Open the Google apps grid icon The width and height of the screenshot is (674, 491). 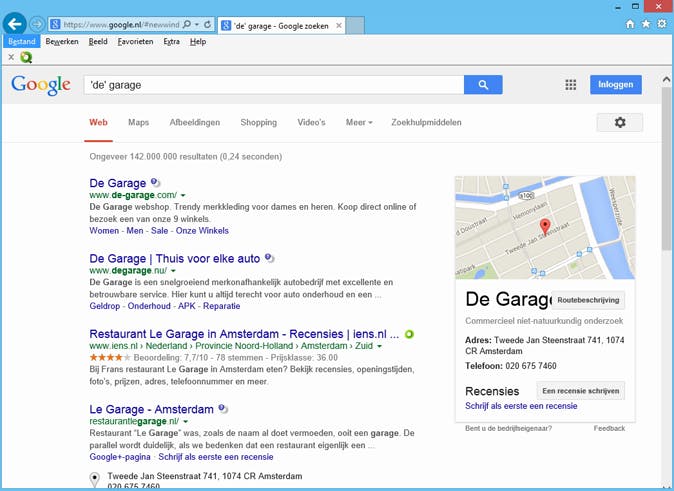click(571, 85)
